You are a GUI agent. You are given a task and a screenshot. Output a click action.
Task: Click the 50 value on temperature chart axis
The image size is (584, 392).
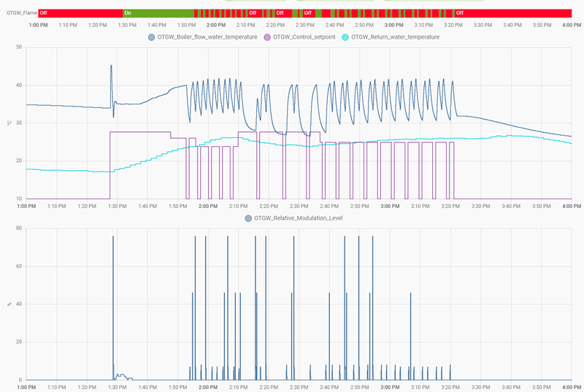coord(19,47)
